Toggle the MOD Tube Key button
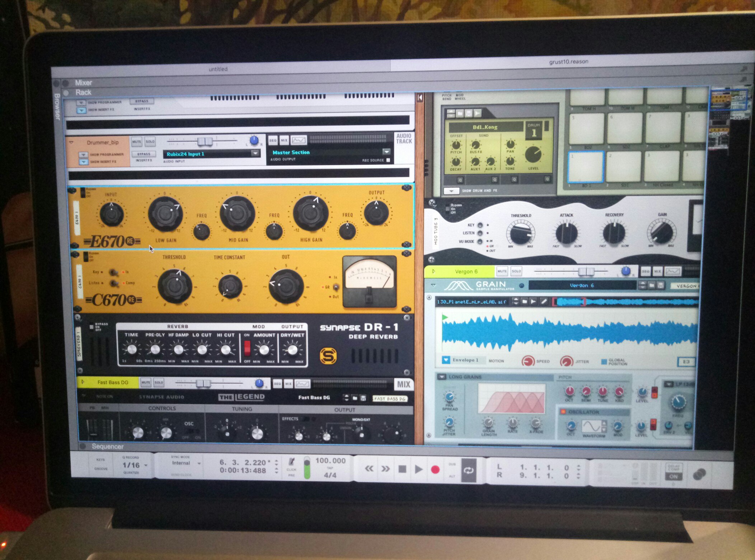Image resolution: width=755 pixels, height=560 pixels. [480, 225]
